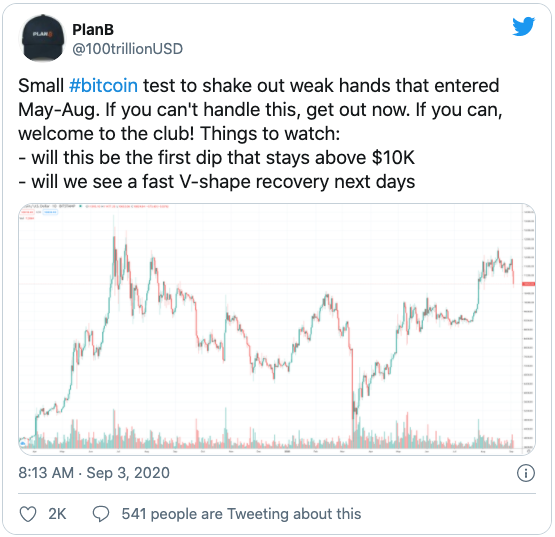Open the 8:13 AM · Sep 3, 2020 timestamp
This screenshot has width=555, height=537.
(x=94, y=473)
